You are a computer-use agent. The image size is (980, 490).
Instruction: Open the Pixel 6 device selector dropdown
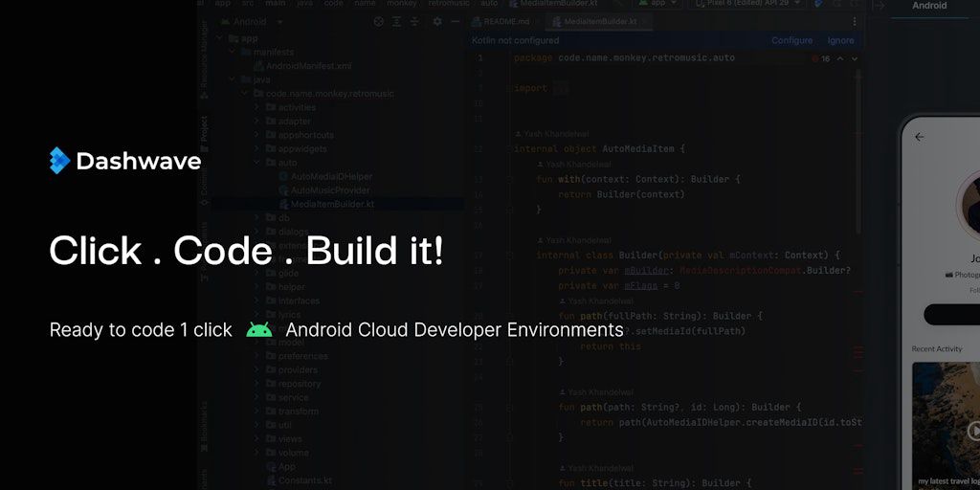746,3
